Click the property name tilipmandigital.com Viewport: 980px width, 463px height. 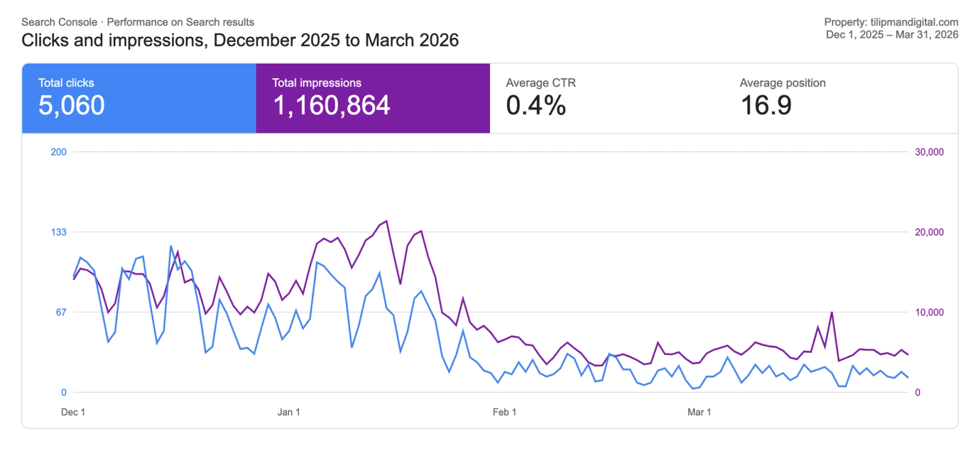point(914,22)
